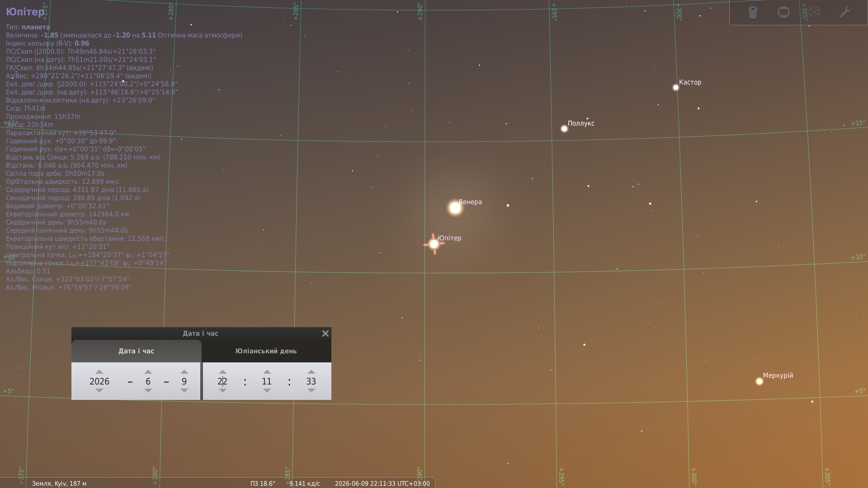Click the field of view ПЗ 18.6°

click(263, 483)
